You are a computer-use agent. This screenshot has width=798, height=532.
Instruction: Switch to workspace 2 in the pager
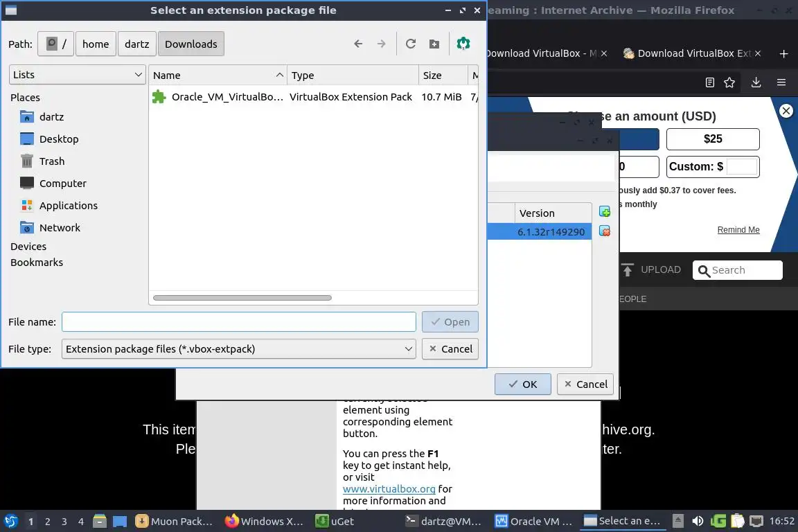(x=47, y=522)
